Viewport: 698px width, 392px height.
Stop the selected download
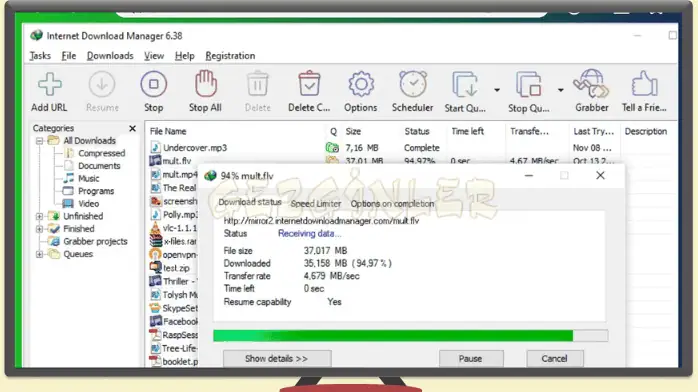(154, 85)
